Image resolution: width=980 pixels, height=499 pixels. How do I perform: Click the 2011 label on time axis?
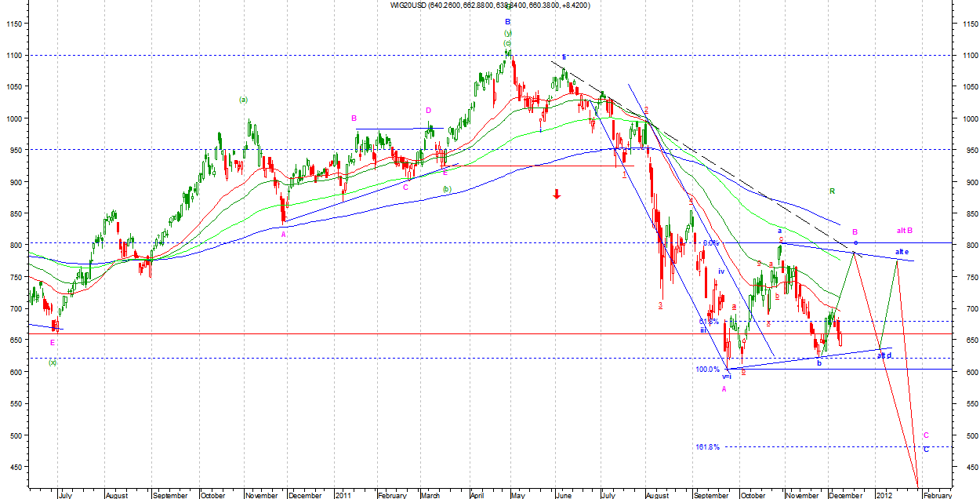pyautogui.click(x=343, y=495)
